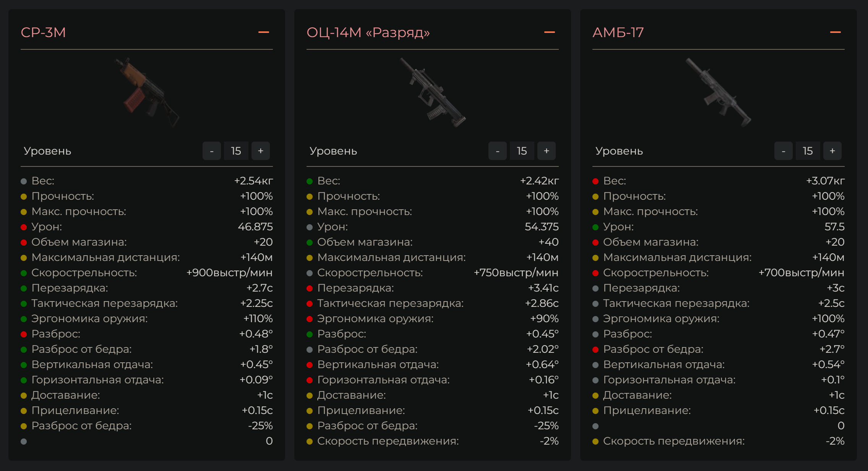The width and height of the screenshot is (868, 471).
Task: Collapse the АМБ-17 weapon card
Action: 835,33
